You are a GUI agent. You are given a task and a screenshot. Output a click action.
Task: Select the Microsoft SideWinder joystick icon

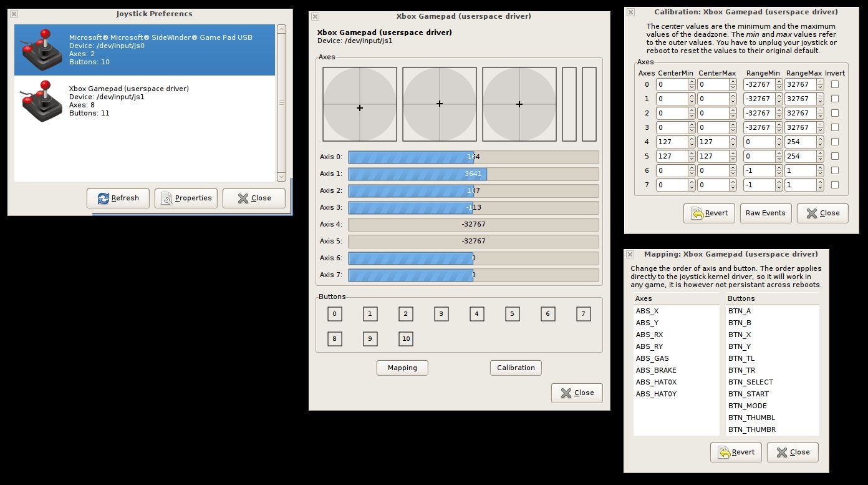[x=42, y=50]
